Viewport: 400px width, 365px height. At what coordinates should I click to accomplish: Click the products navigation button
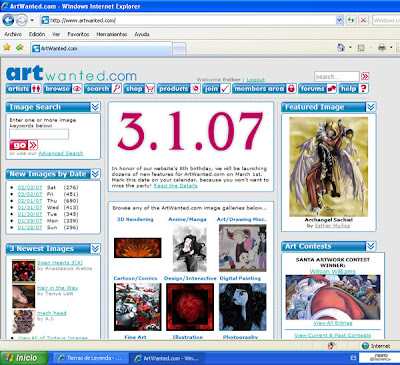click(178, 89)
